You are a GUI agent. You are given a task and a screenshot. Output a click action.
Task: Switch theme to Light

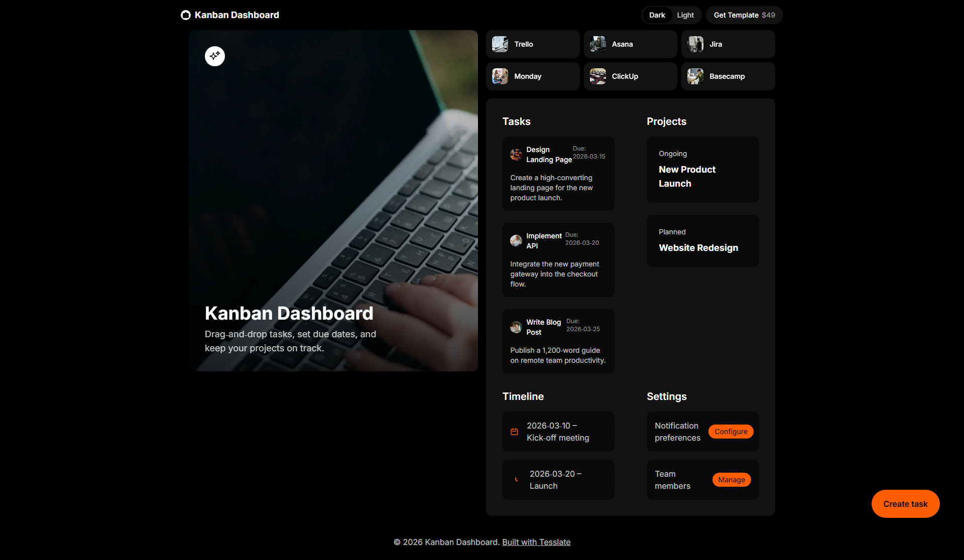pyautogui.click(x=685, y=15)
